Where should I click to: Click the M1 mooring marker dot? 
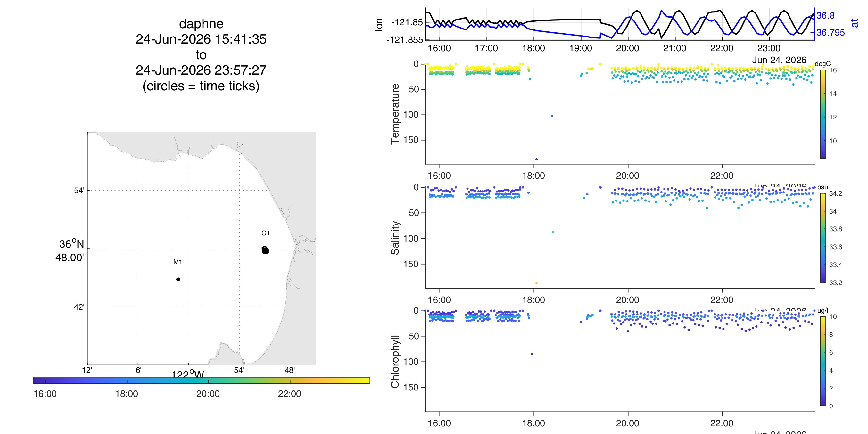click(x=178, y=279)
